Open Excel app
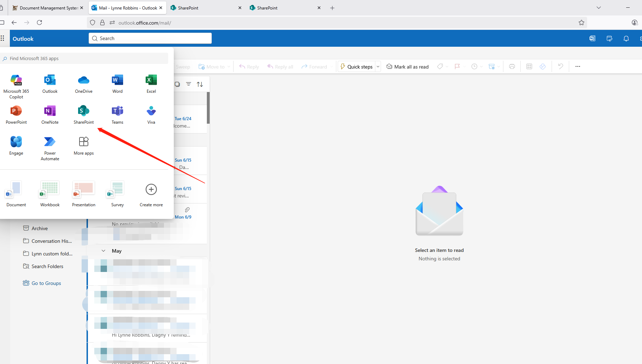This screenshot has width=642, height=364. pos(151,84)
